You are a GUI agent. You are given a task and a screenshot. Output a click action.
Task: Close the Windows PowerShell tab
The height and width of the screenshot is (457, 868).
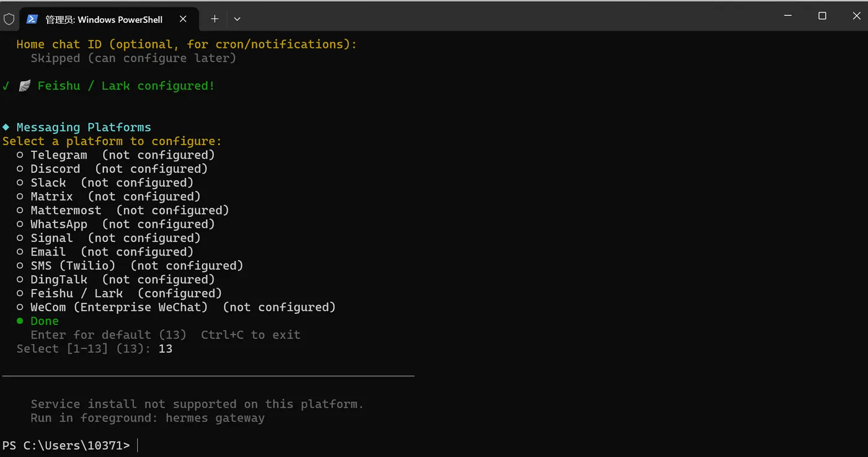tap(183, 19)
